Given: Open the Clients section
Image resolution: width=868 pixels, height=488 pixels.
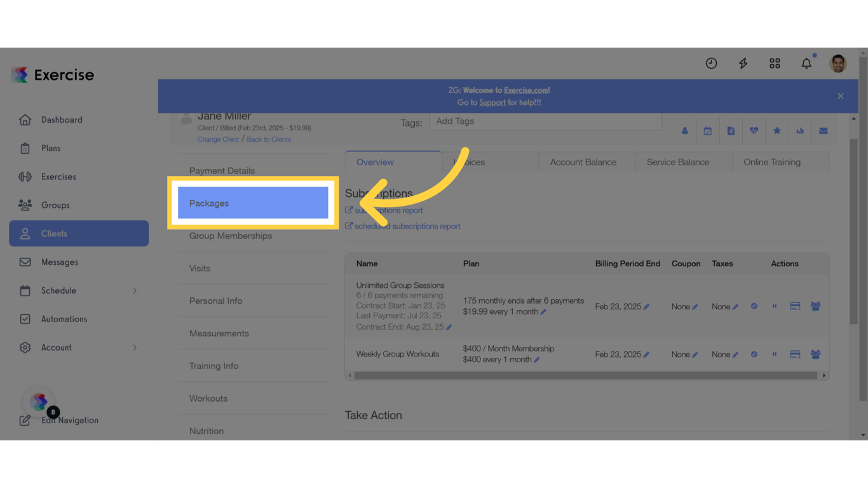Looking at the screenshot, I should 79,233.
